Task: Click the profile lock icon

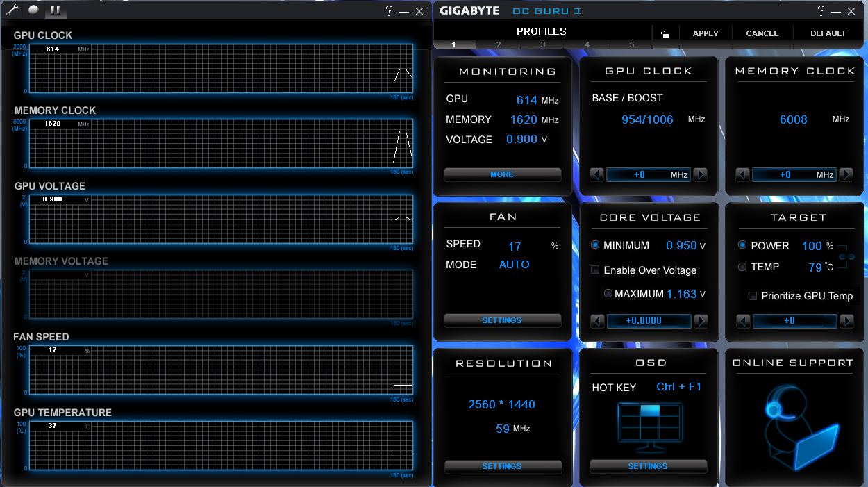Action: tap(665, 34)
